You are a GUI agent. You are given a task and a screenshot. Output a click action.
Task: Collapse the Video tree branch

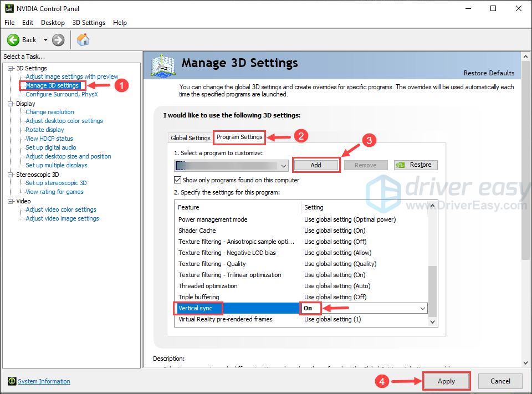coord(9,201)
